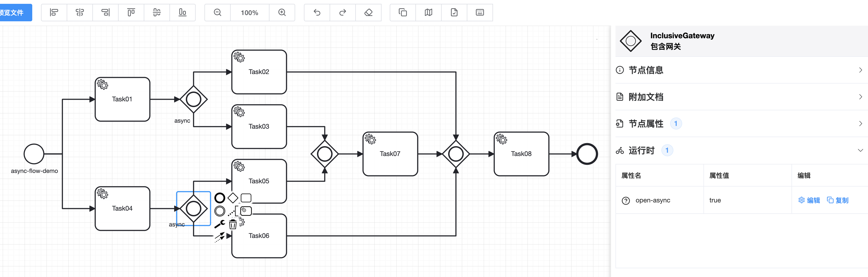Click the 运行时 count badge
The height and width of the screenshot is (277, 868).
tap(667, 150)
